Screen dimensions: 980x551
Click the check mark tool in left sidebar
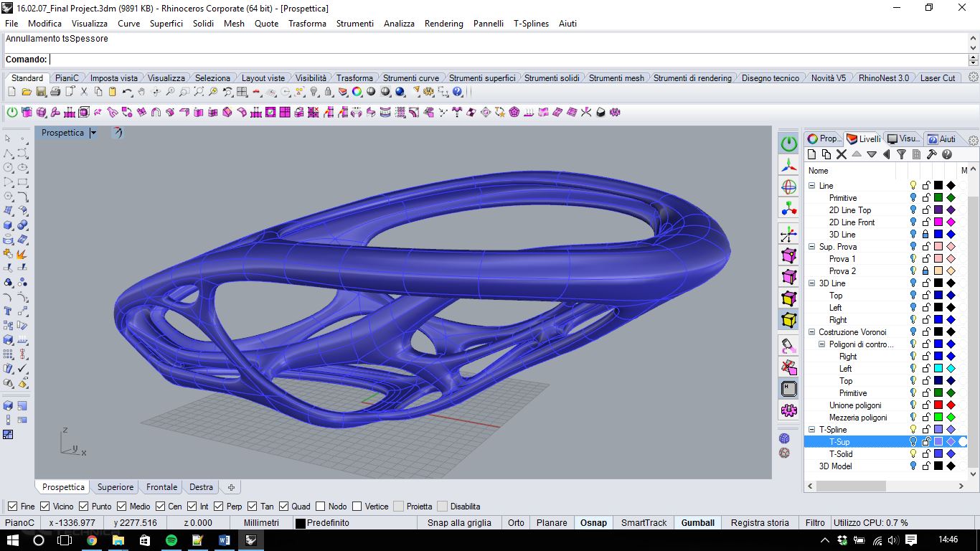pyautogui.click(x=22, y=368)
